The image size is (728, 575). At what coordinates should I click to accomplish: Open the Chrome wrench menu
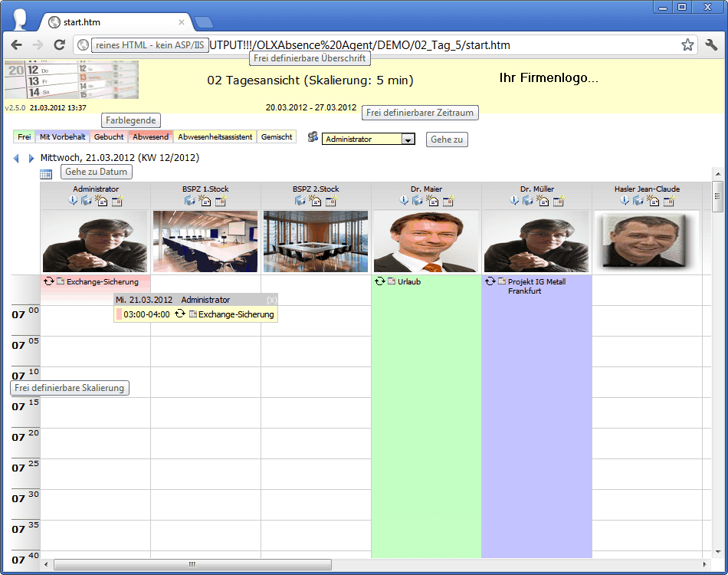click(x=710, y=45)
